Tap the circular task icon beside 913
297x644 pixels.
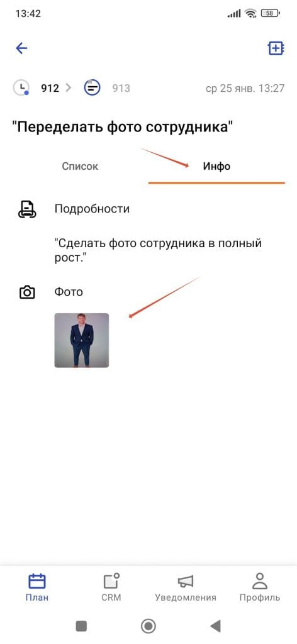92,87
